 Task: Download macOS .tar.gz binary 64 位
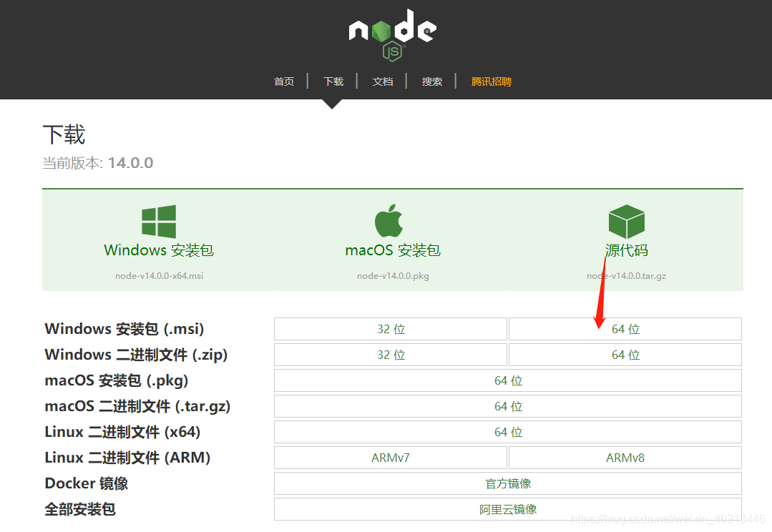(507, 406)
